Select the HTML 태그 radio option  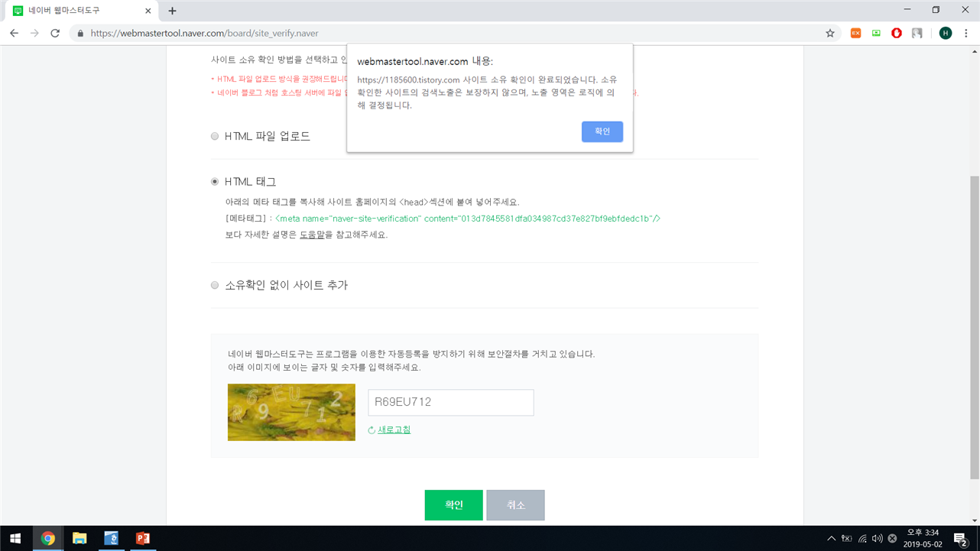coord(215,182)
